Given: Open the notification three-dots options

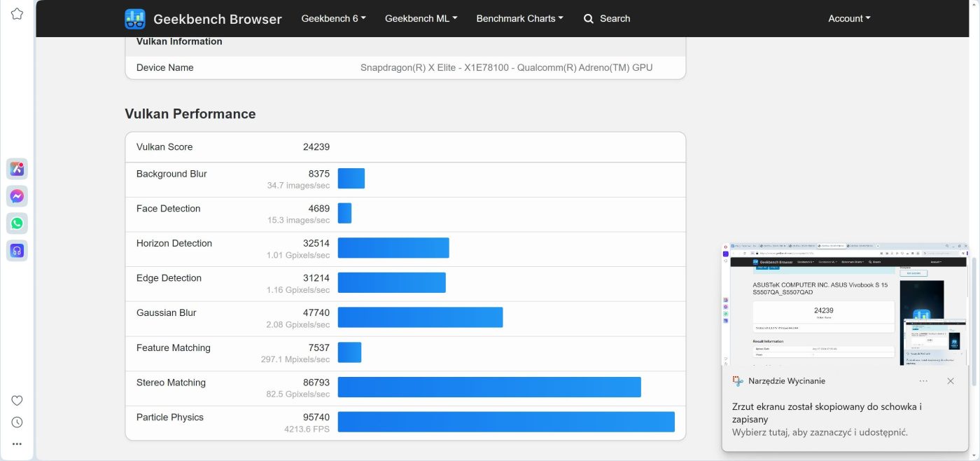Looking at the screenshot, I should [923, 381].
